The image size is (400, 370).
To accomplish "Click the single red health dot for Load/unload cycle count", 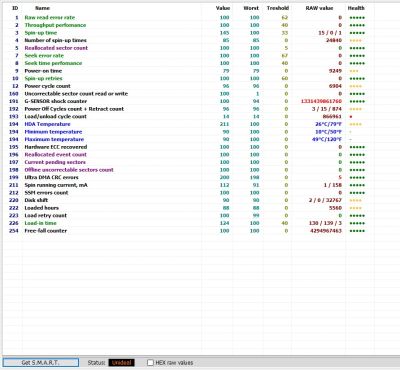I will pos(351,117).
